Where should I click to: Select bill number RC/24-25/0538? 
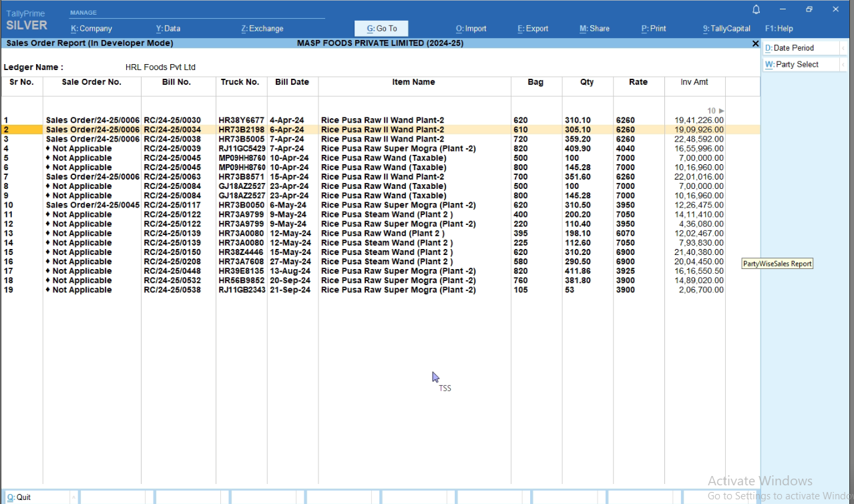(x=172, y=290)
